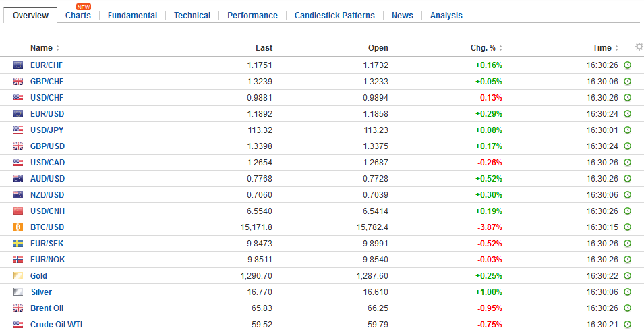Click the NZD/USD last price cell
Screen dimensions: 644x332
[260, 195]
